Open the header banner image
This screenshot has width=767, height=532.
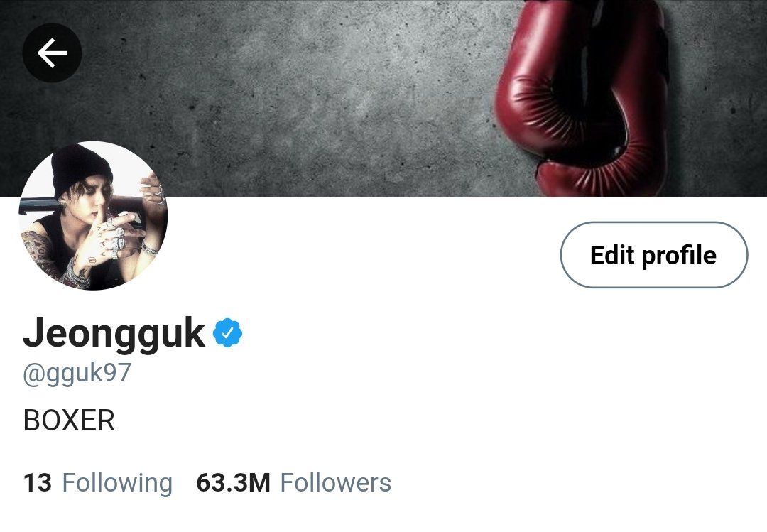383,98
